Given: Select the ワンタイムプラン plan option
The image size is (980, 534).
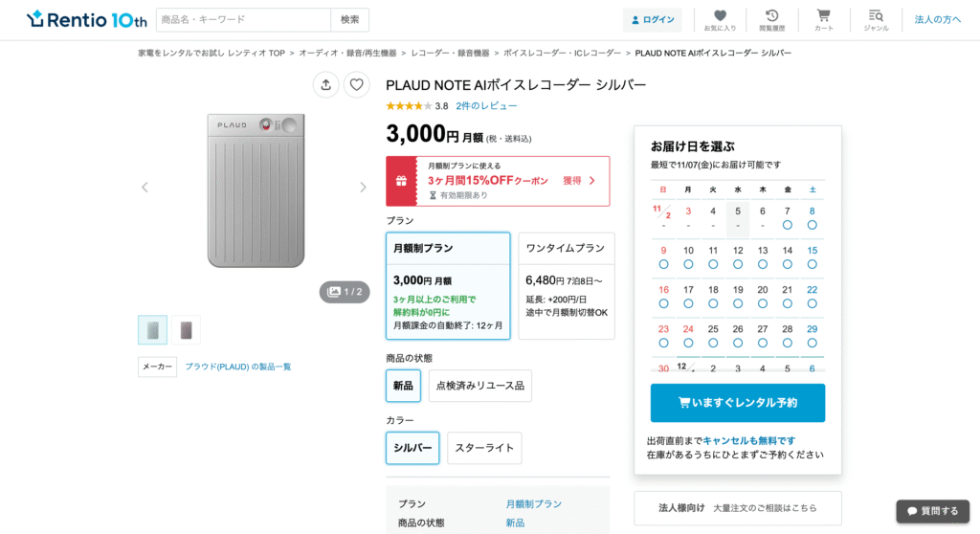Looking at the screenshot, I should 567,285.
